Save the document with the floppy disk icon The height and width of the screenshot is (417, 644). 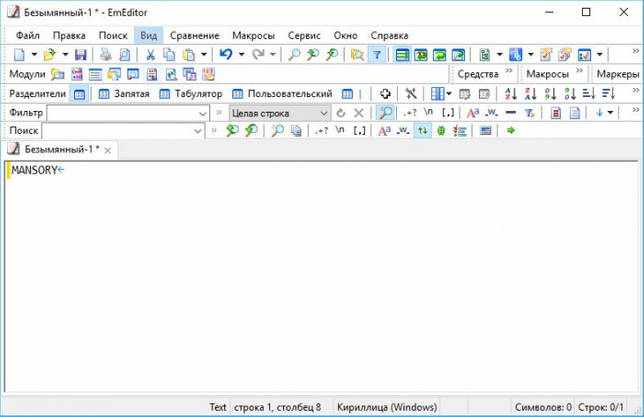point(80,55)
